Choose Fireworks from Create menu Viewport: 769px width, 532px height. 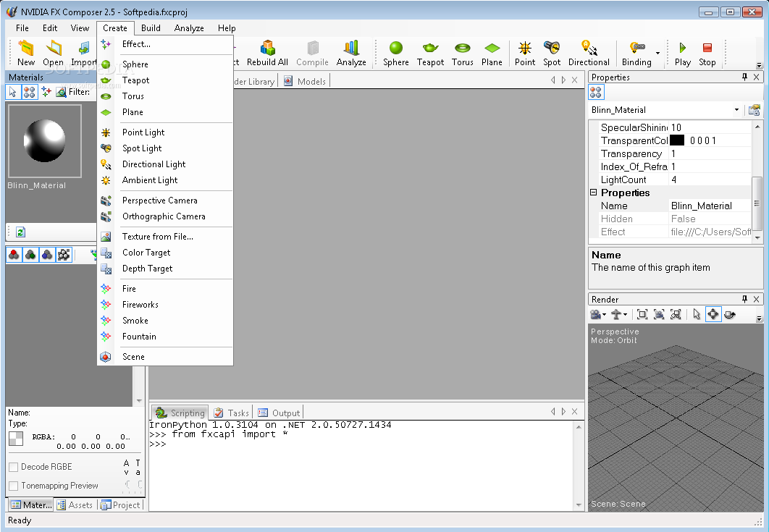[165, 305]
